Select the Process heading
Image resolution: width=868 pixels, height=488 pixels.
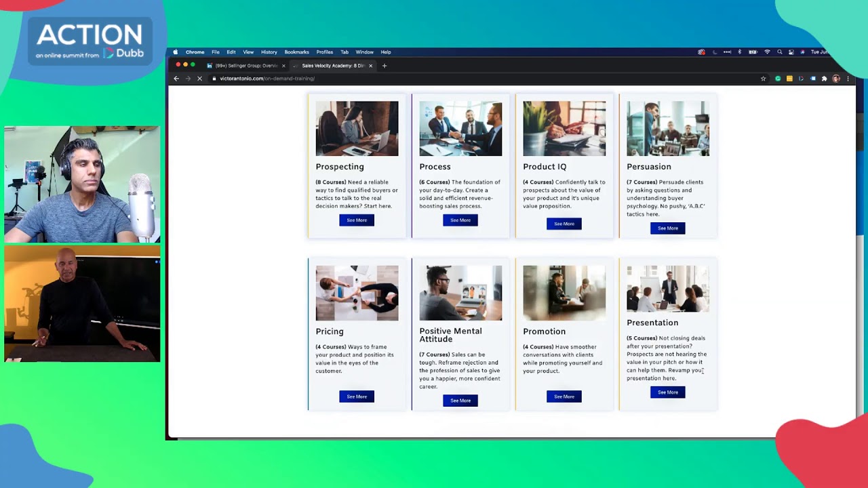click(435, 167)
